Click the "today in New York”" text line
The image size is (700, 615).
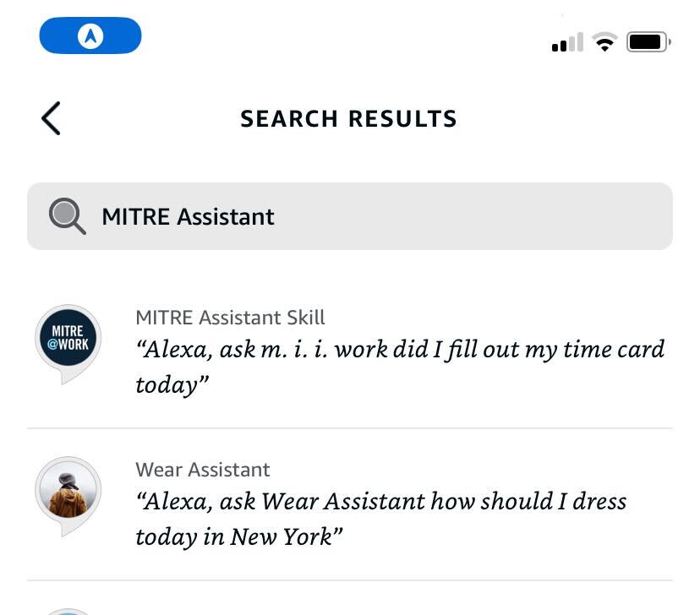coord(239,536)
